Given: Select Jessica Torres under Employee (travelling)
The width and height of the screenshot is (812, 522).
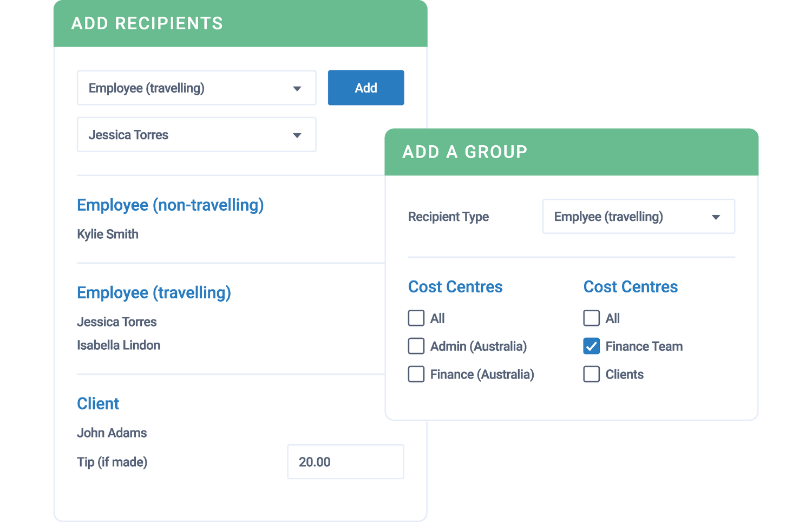Looking at the screenshot, I should (117, 322).
